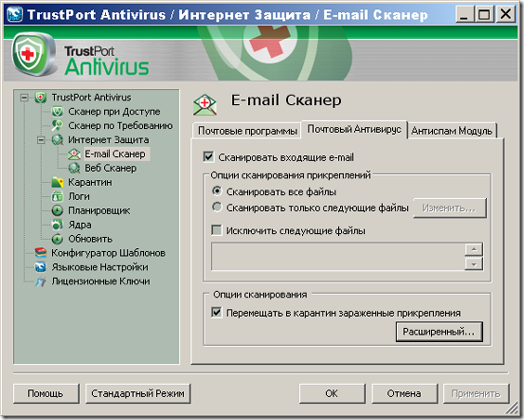Minimize the TrustPort window

[x=465, y=14]
